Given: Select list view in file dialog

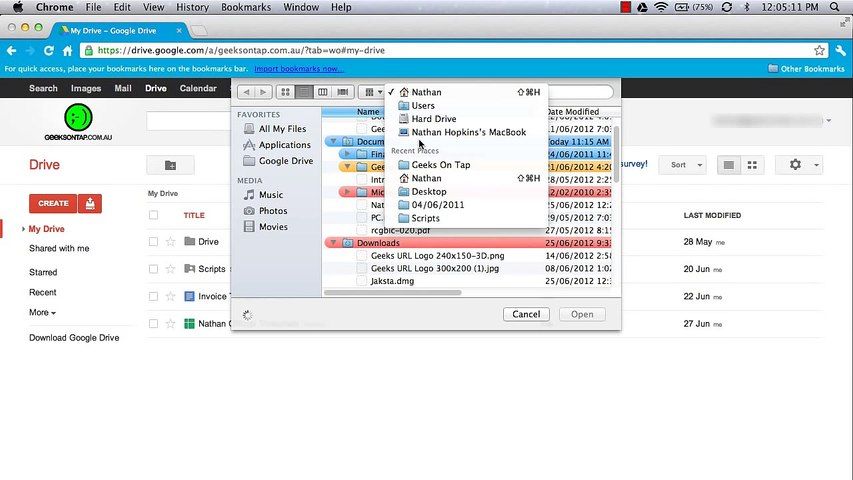Looking at the screenshot, I should [304, 92].
